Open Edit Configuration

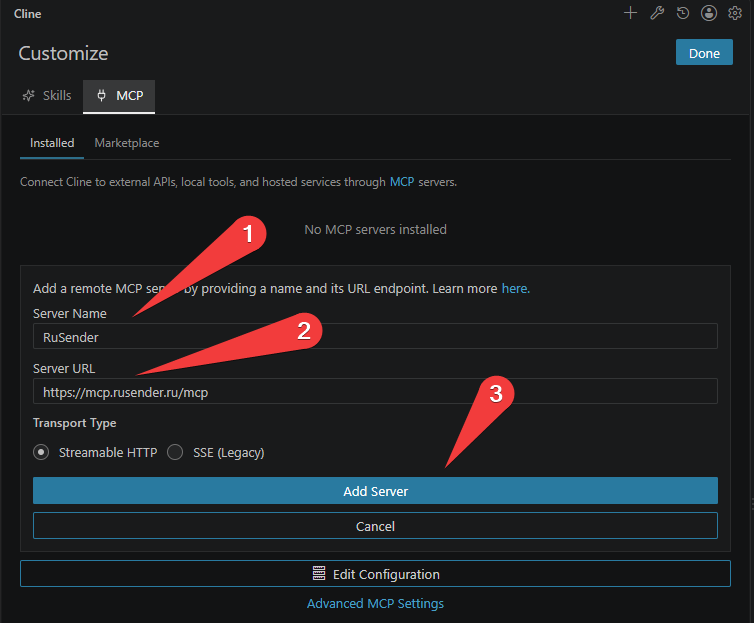[x=375, y=573]
